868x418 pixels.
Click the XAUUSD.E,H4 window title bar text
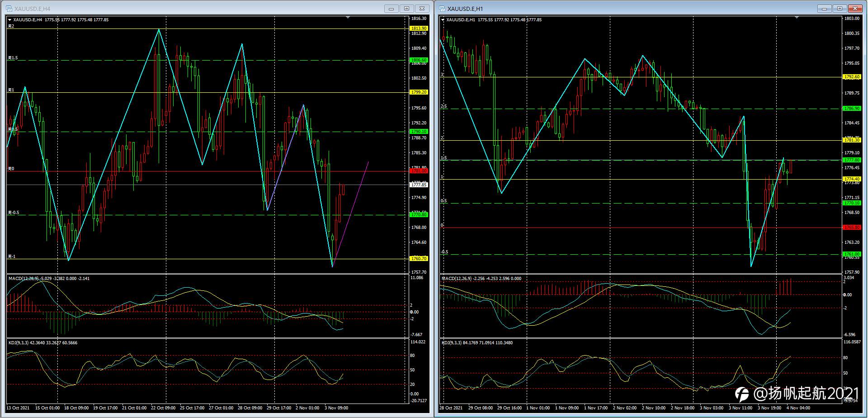(33, 9)
